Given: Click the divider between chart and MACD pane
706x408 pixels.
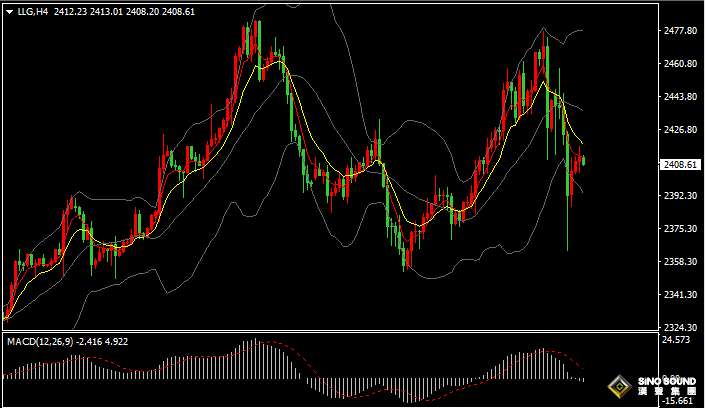Looking at the screenshot, I should click(330, 332).
